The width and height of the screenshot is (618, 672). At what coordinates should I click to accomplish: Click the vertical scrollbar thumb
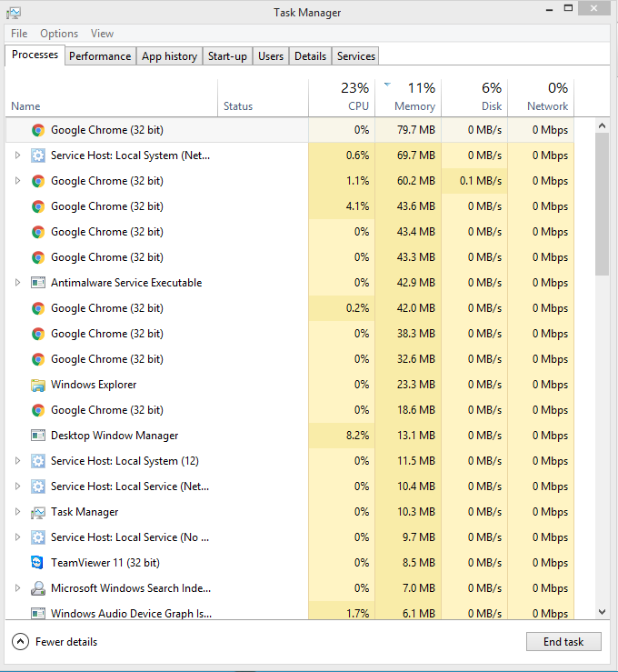coord(602,204)
